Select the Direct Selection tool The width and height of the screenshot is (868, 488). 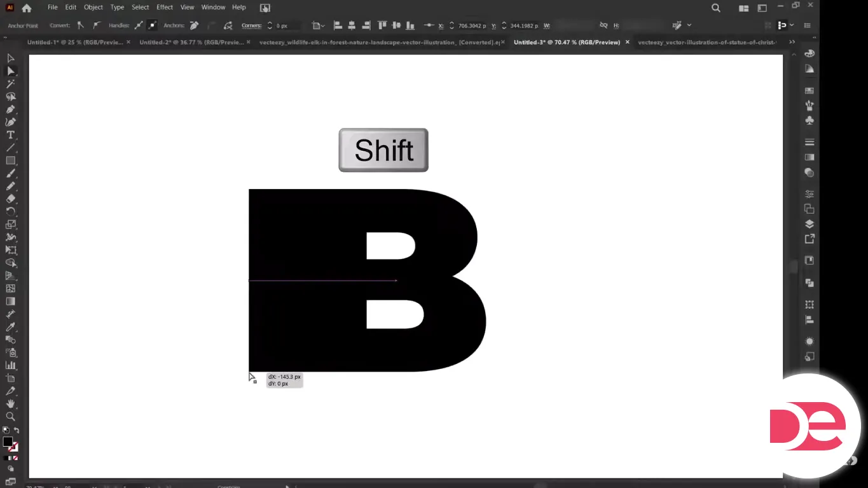point(11,71)
